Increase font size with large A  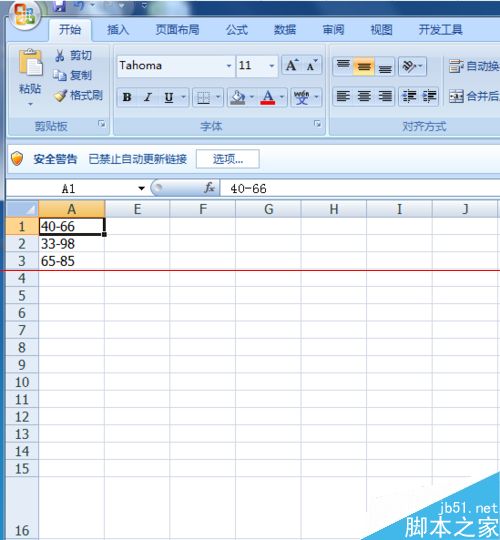[x=292, y=65]
